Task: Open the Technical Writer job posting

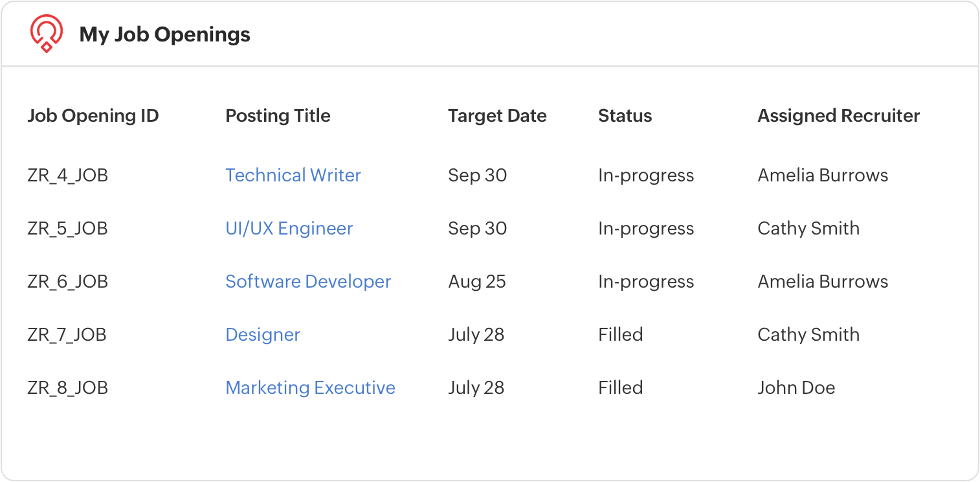Action: click(293, 175)
